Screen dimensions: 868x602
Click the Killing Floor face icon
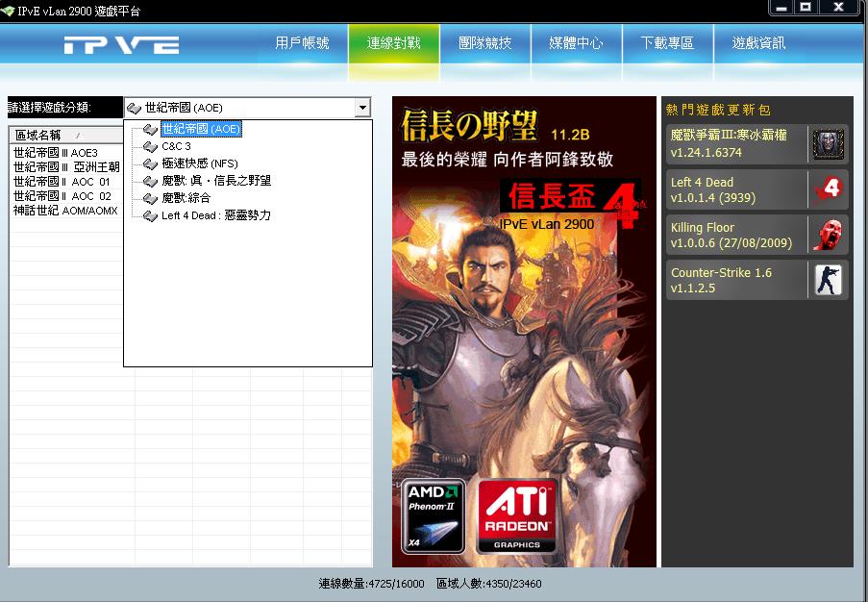click(829, 235)
